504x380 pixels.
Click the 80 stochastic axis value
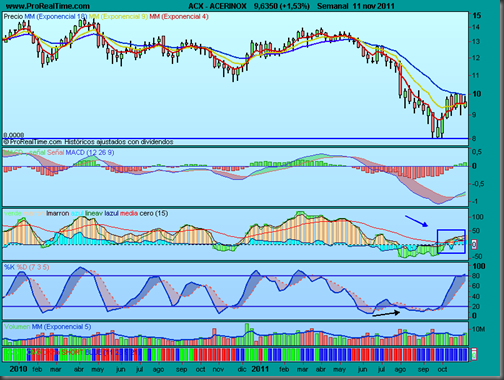click(476, 276)
